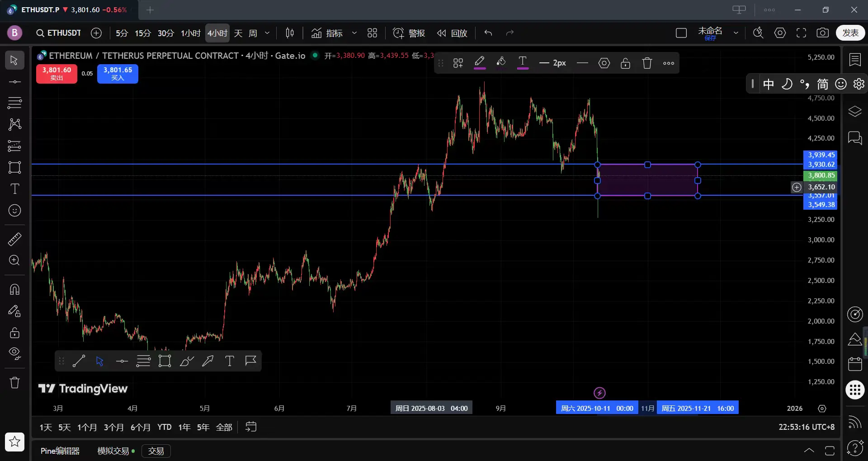
Task: Toggle the magnet mode
Action: click(14, 289)
